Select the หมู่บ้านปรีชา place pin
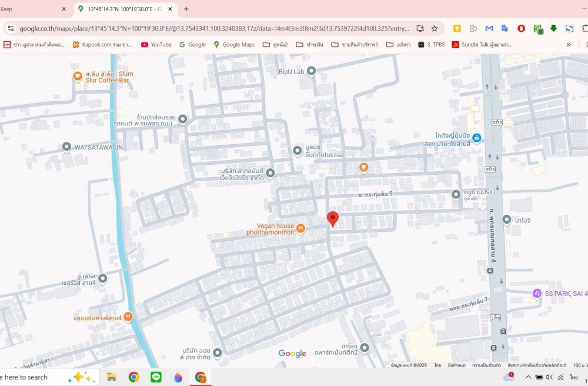The width and height of the screenshot is (588, 386). pyautogui.click(x=456, y=195)
